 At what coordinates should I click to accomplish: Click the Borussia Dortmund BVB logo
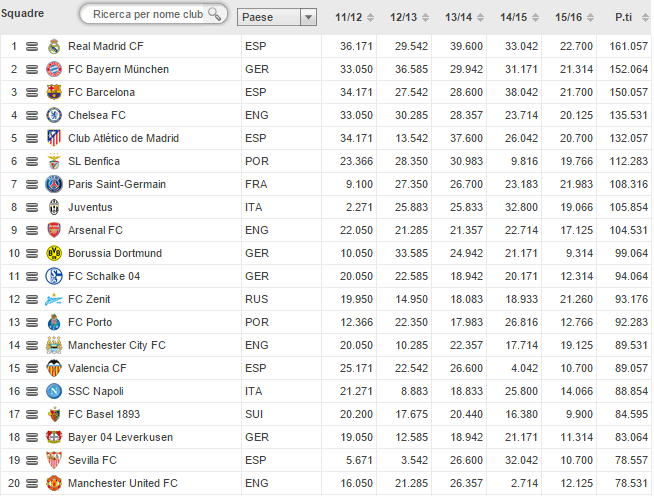pyautogui.click(x=53, y=253)
